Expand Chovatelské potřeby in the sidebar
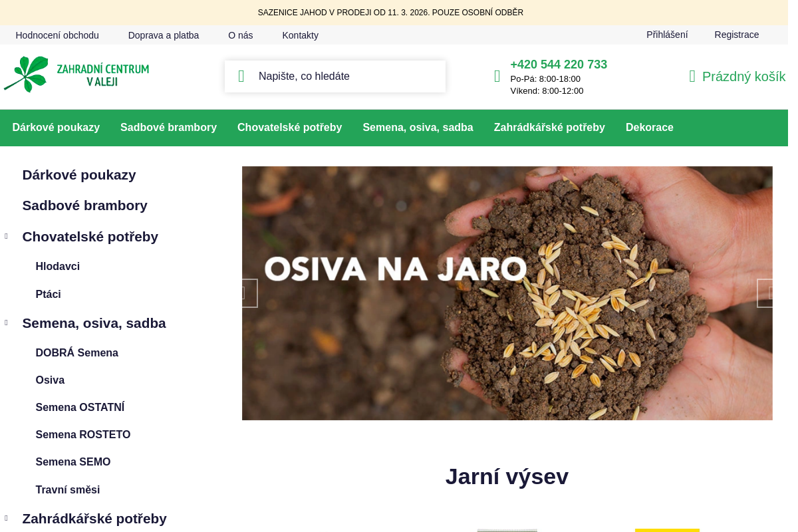The width and height of the screenshot is (798, 532). click(x=6, y=235)
